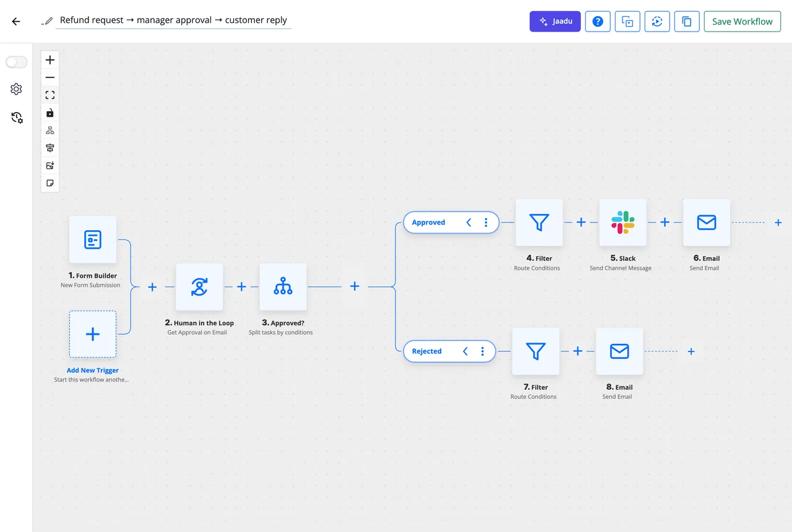This screenshot has height=532, width=792.
Task: Open workflow settings gear
Action: (x=17, y=89)
